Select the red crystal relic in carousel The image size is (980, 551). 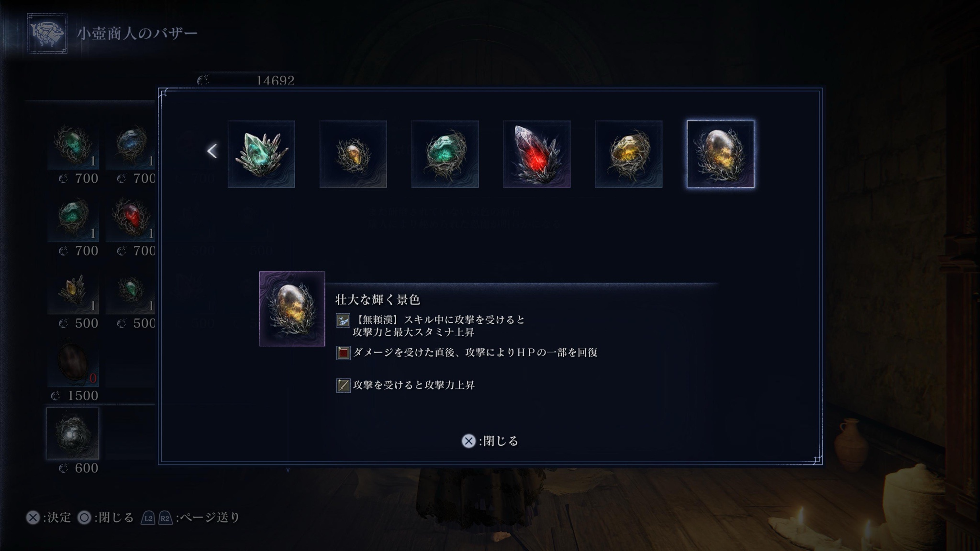[x=536, y=154]
